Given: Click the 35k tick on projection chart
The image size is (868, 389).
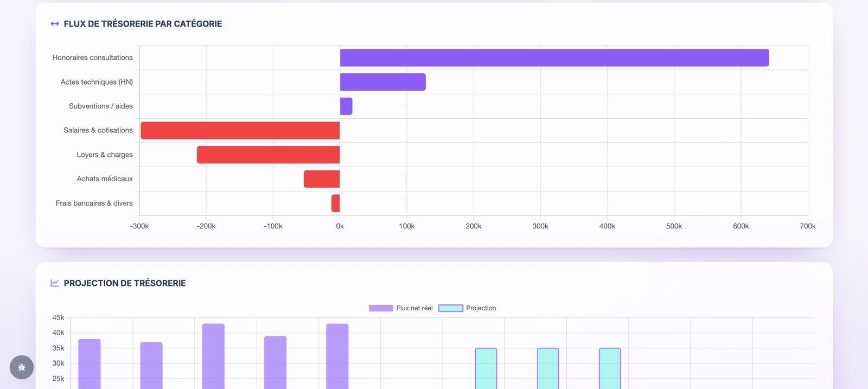Looking at the screenshot, I should point(58,348).
